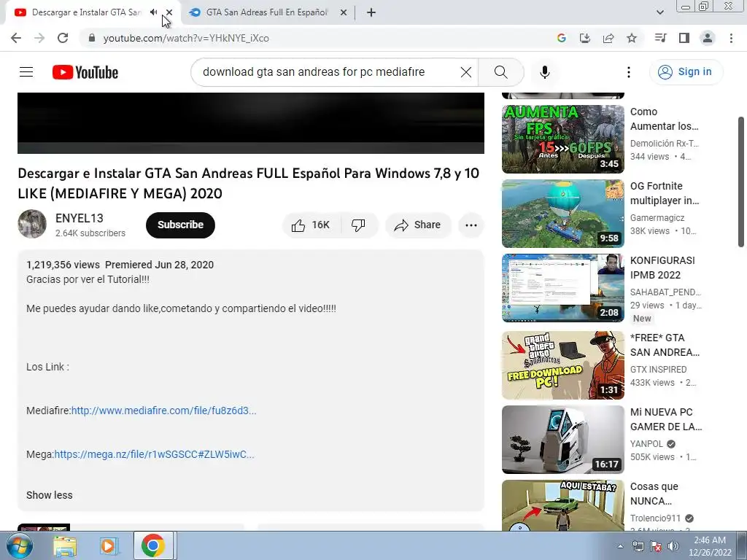Open the network tray icon
The image size is (747, 560).
638,546
